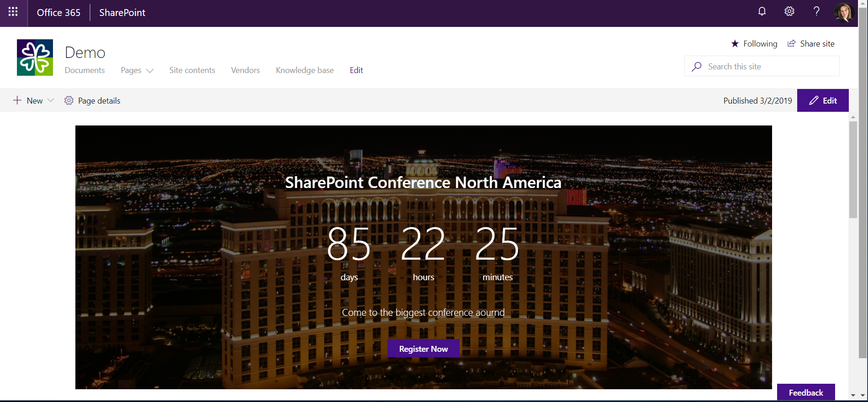Click the 'Come to the biggest conference aournd' text

[x=423, y=313]
